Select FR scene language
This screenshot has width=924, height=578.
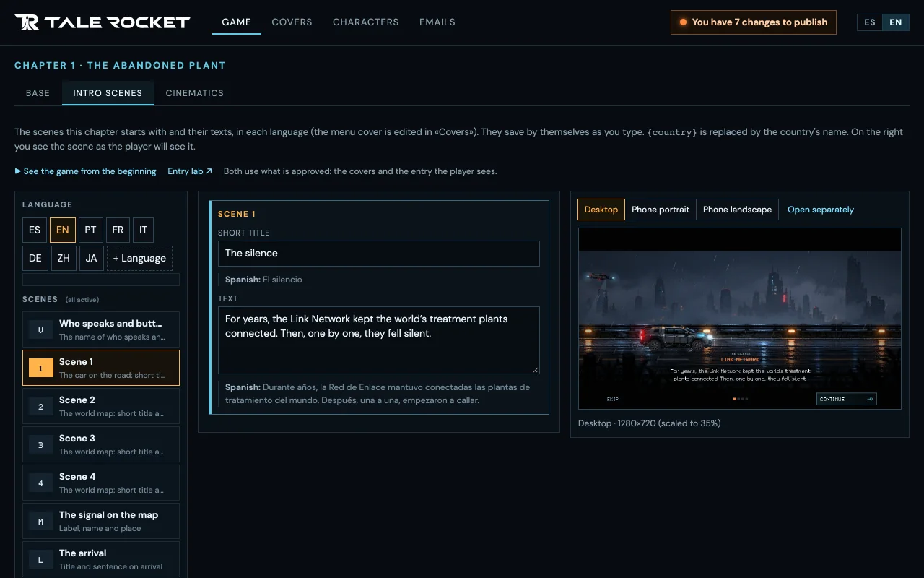coord(118,230)
